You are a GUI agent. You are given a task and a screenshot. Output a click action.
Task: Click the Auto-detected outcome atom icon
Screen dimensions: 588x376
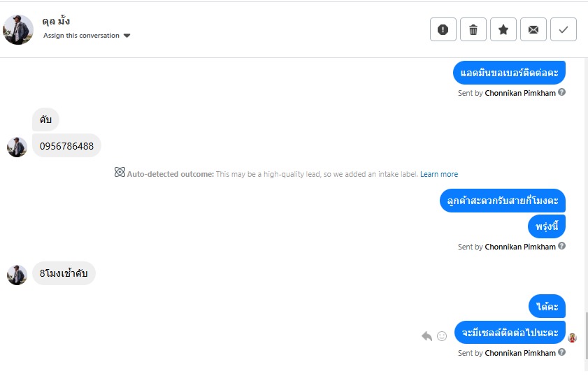120,173
